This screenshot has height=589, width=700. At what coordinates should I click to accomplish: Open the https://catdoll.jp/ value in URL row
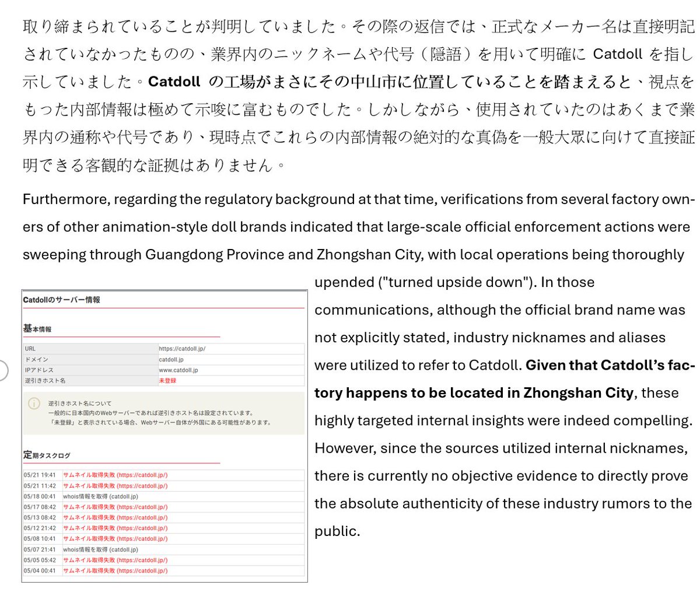pyautogui.click(x=182, y=349)
